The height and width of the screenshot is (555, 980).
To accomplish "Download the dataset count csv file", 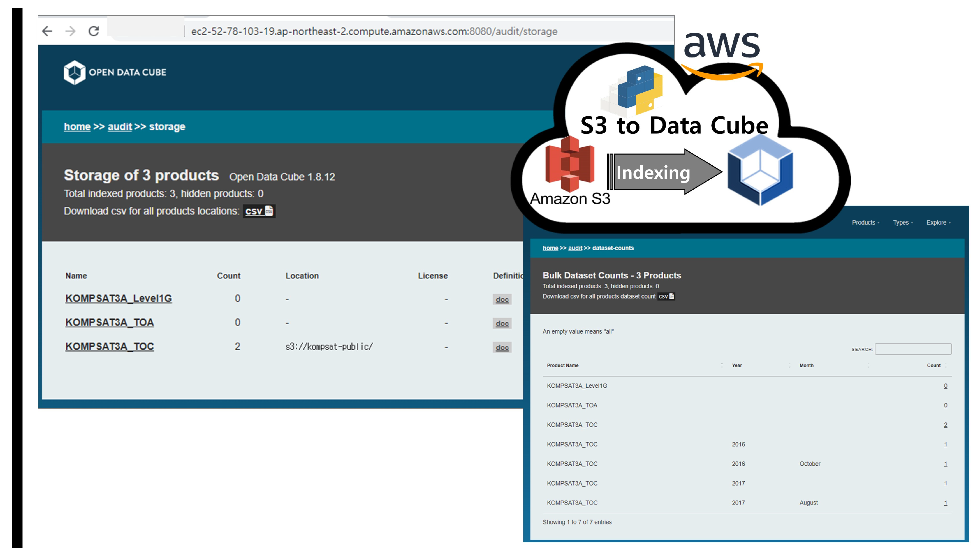I will tap(666, 296).
